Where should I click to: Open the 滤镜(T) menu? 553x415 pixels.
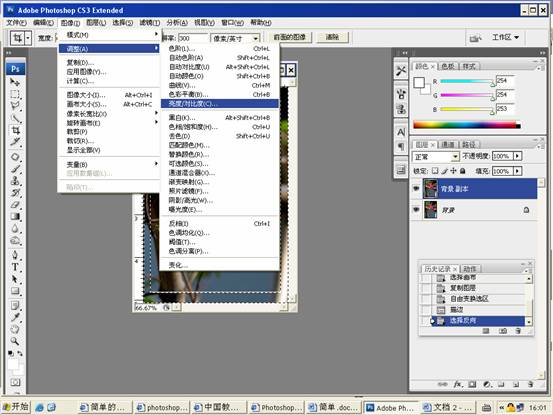[x=150, y=23]
